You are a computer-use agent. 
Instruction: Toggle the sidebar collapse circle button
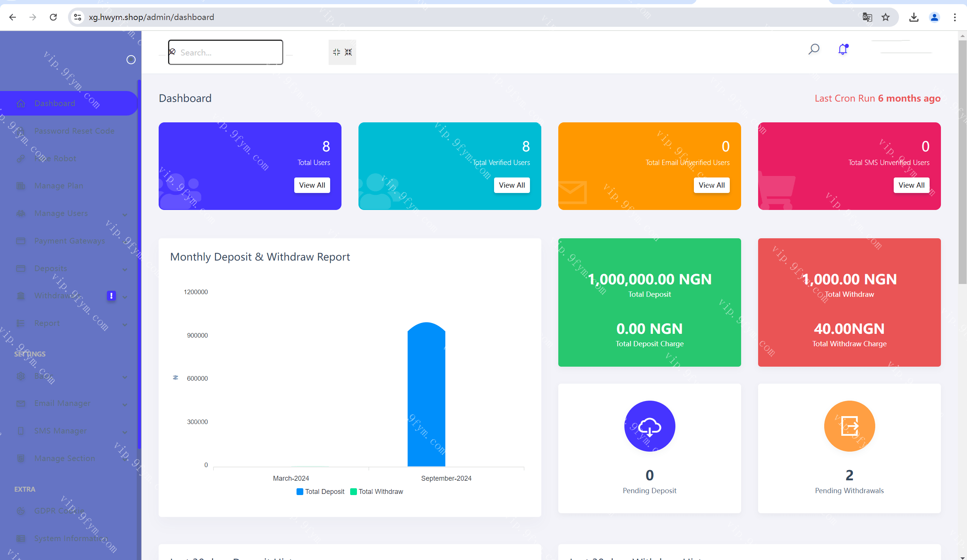[131, 60]
